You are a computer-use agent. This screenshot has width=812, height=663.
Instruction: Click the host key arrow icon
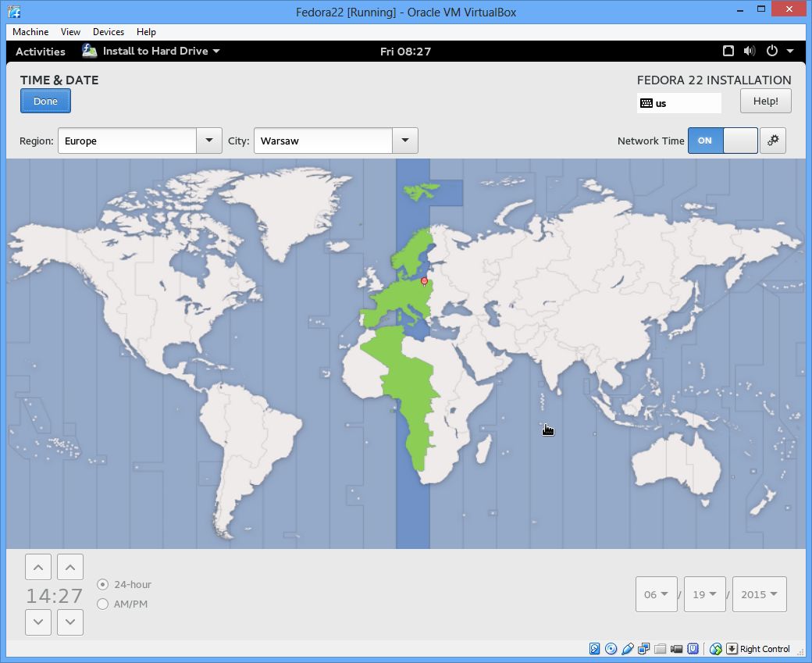point(732,648)
